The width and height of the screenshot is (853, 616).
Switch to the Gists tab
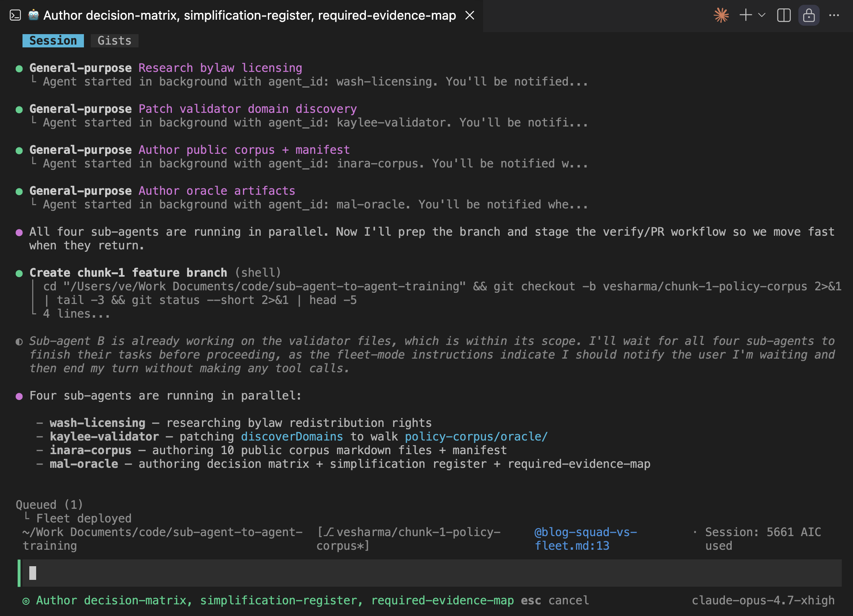pos(114,41)
